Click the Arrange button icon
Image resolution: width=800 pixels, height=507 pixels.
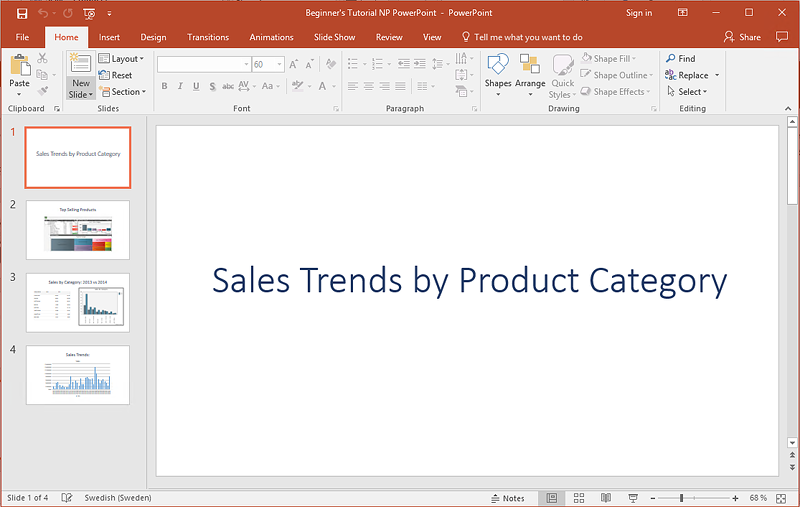(x=530, y=66)
